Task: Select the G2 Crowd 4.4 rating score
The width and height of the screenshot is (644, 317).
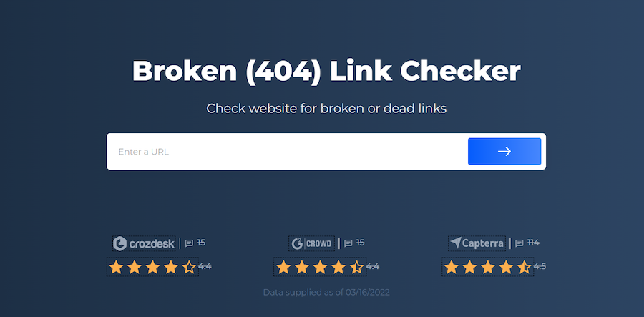Action: [373, 267]
